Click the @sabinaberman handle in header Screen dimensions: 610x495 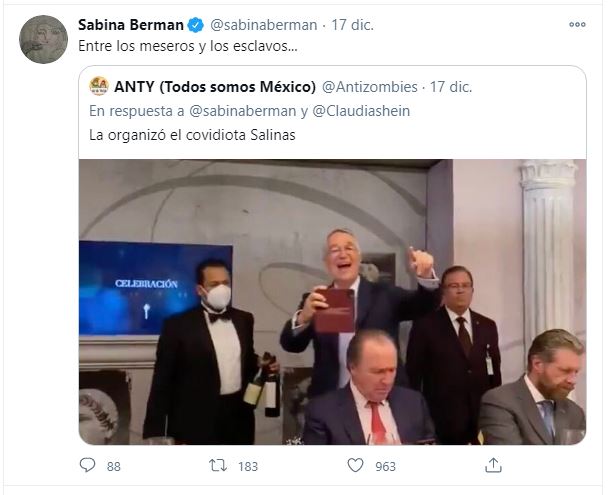tap(263, 25)
